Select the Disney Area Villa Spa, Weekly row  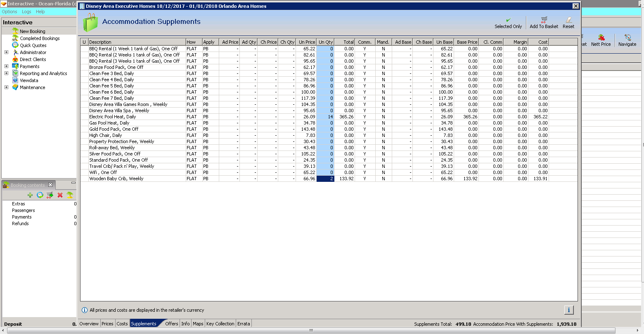pos(314,111)
